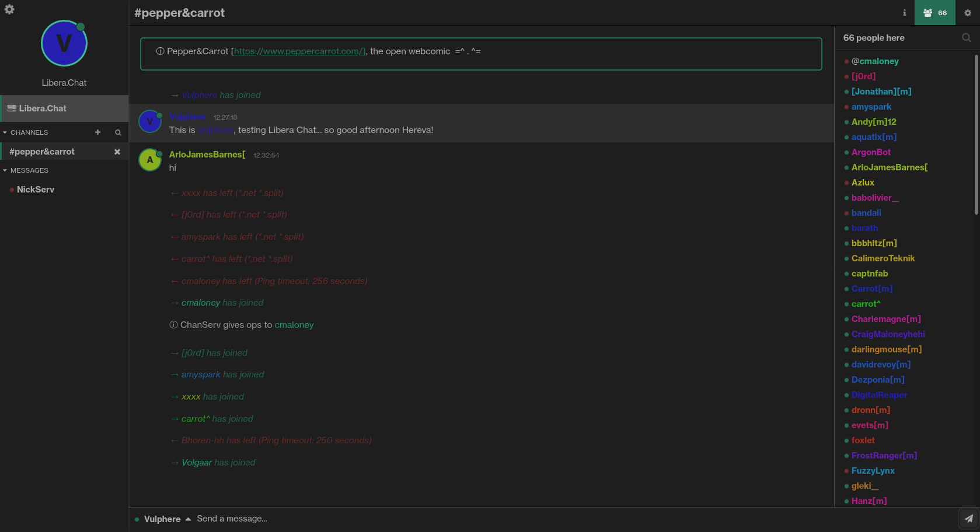
Task: Click the people list scrollbar
Action: [976, 134]
